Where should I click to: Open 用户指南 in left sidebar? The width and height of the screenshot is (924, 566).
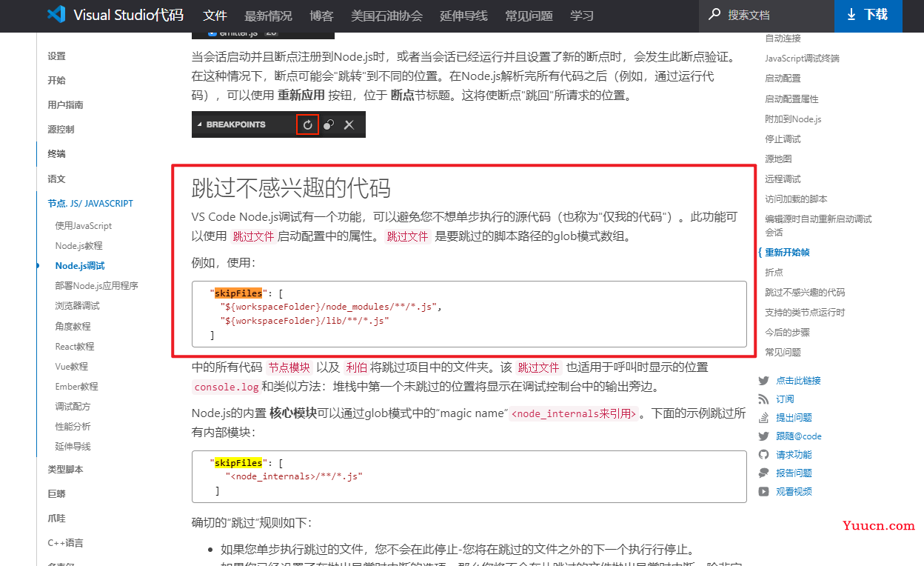point(65,104)
